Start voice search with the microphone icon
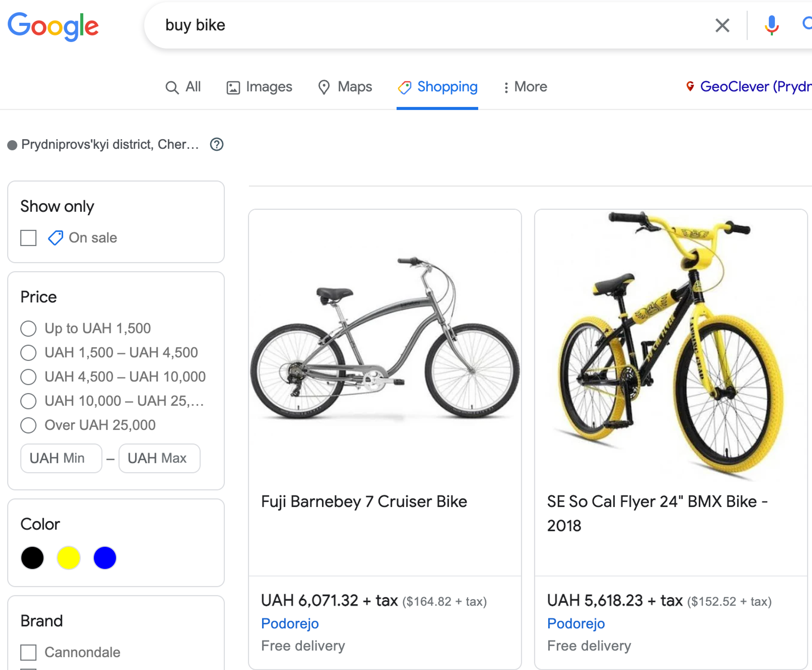Image resolution: width=812 pixels, height=670 pixels. (x=771, y=25)
